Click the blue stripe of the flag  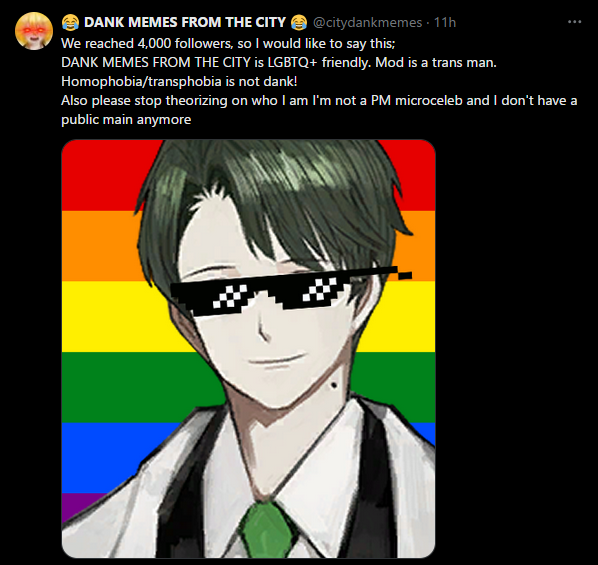pyautogui.click(x=107, y=458)
